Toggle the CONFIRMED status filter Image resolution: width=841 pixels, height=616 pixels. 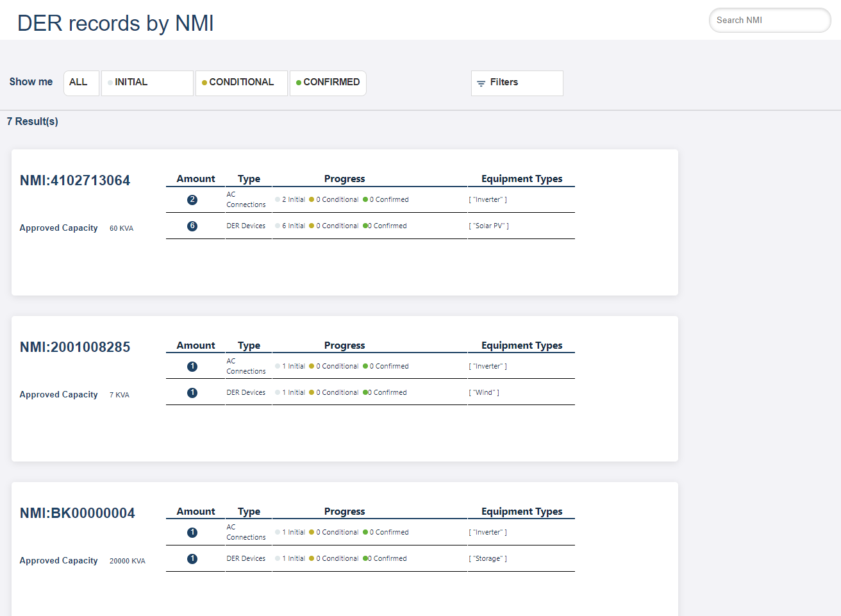[x=328, y=83]
